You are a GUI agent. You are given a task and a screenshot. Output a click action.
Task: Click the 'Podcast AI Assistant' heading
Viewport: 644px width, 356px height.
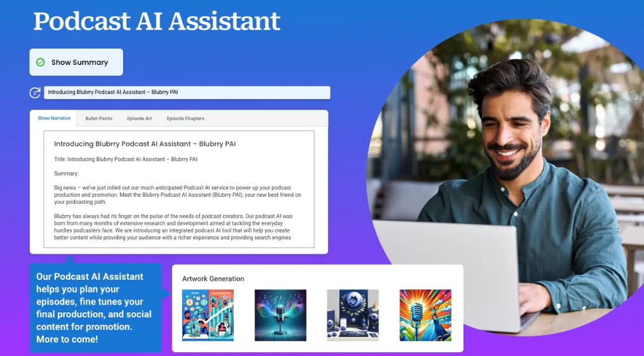click(x=156, y=21)
